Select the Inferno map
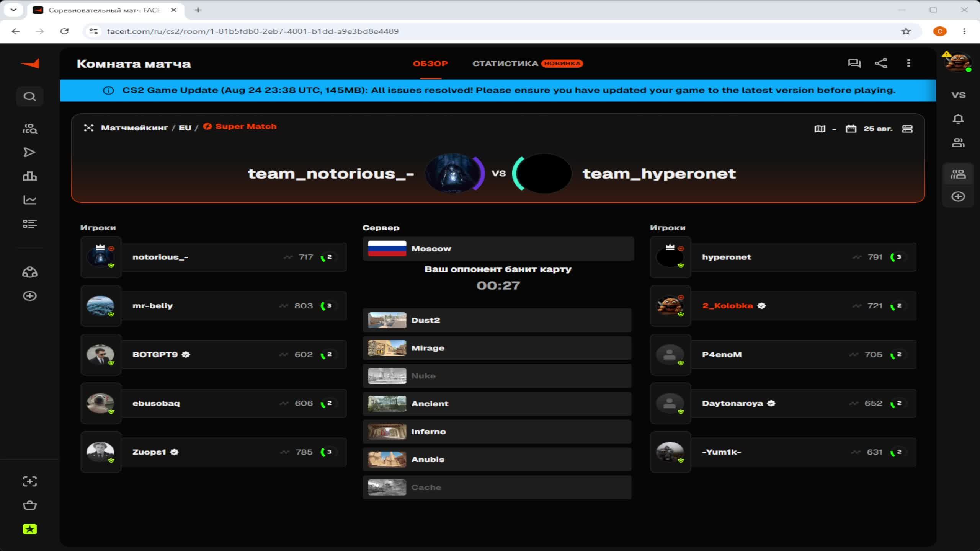The image size is (980, 551). tap(497, 432)
